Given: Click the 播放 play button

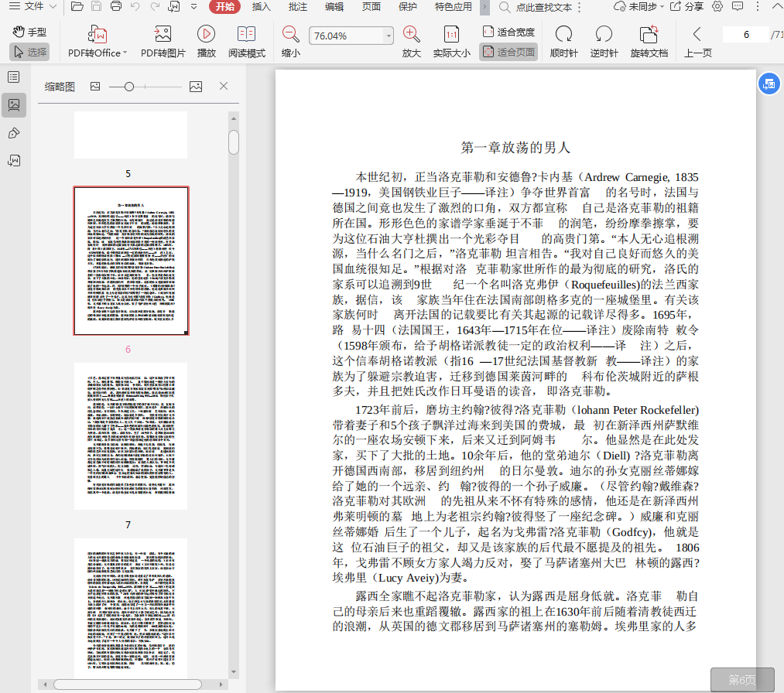Looking at the screenshot, I should (206, 42).
